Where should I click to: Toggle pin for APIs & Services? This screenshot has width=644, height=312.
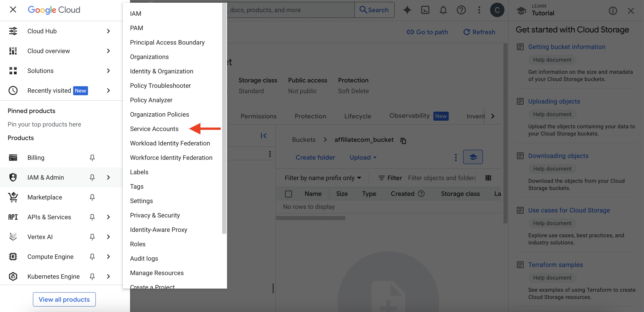click(x=92, y=217)
